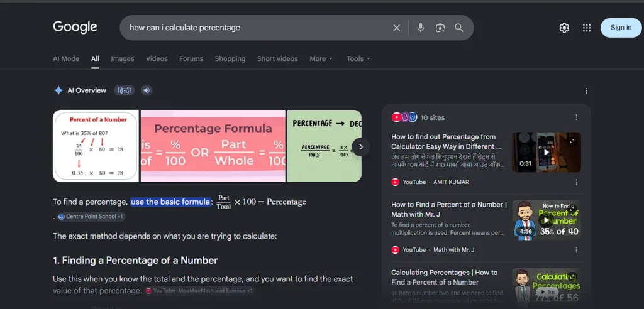Click the AI Overview sparkle icon

tap(58, 90)
